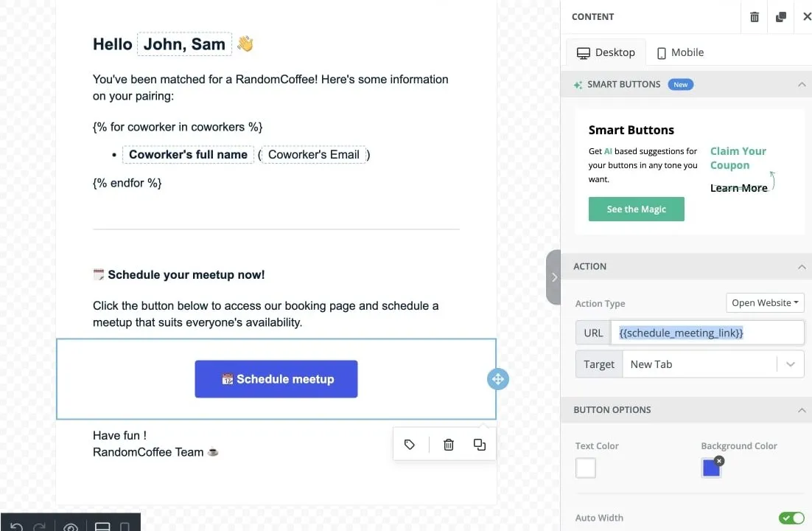Select the Coworker's Email merge tag
The height and width of the screenshot is (531, 812).
pos(314,155)
